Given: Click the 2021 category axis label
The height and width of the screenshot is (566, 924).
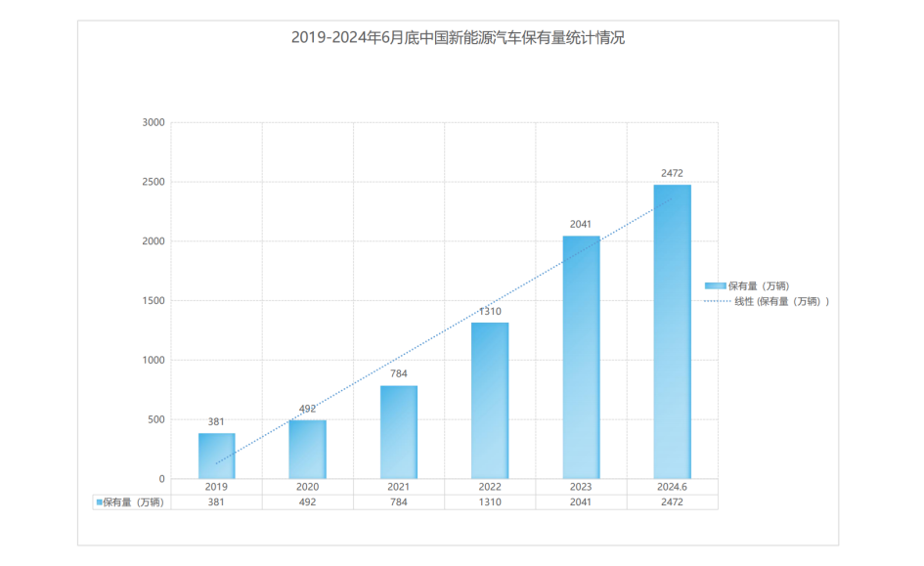Looking at the screenshot, I should pyautogui.click(x=399, y=487).
